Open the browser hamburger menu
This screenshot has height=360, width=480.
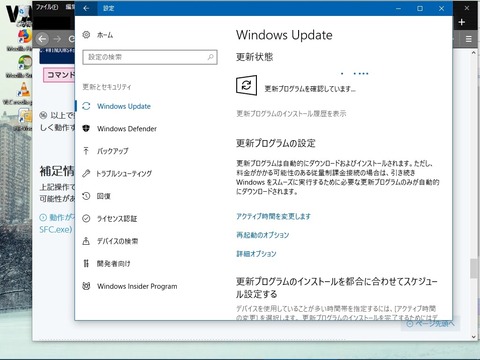click(469, 39)
